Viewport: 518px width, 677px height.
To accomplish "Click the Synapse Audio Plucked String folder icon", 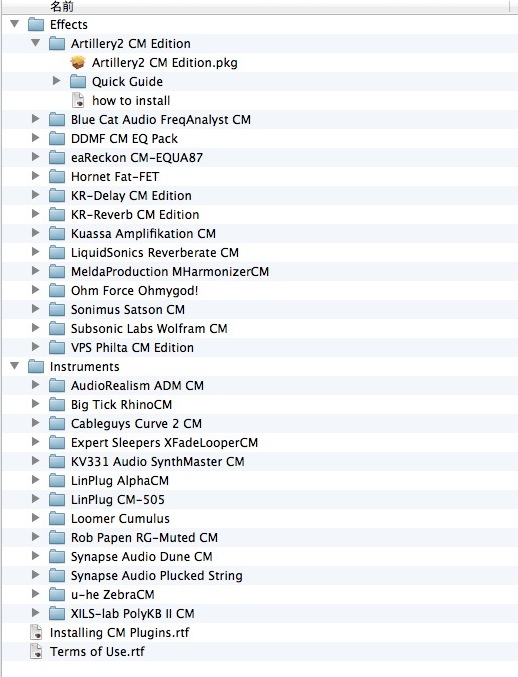I will click(57, 576).
